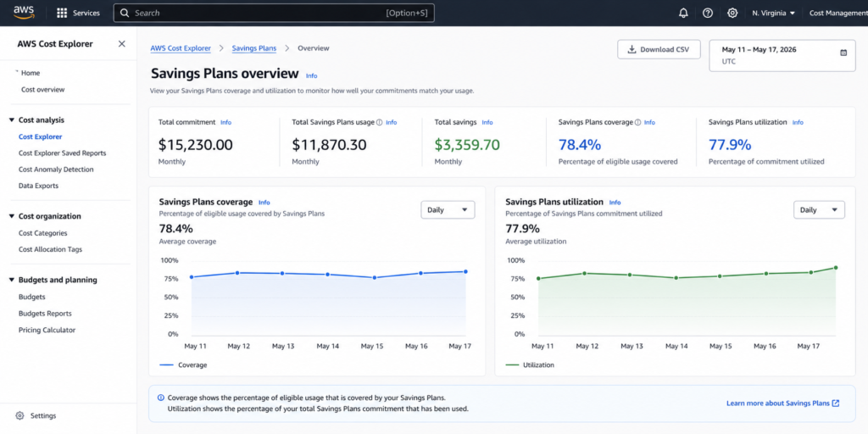The height and width of the screenshot is (434, 868).
Task: Collapse the Cost analysis section
Action: click(x=12, y=120)
